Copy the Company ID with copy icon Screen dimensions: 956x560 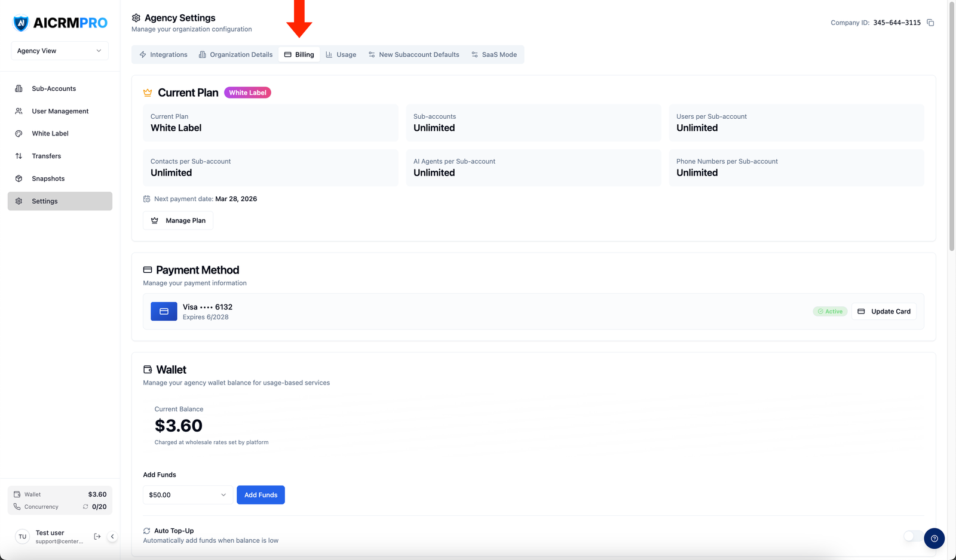[930, 23]
